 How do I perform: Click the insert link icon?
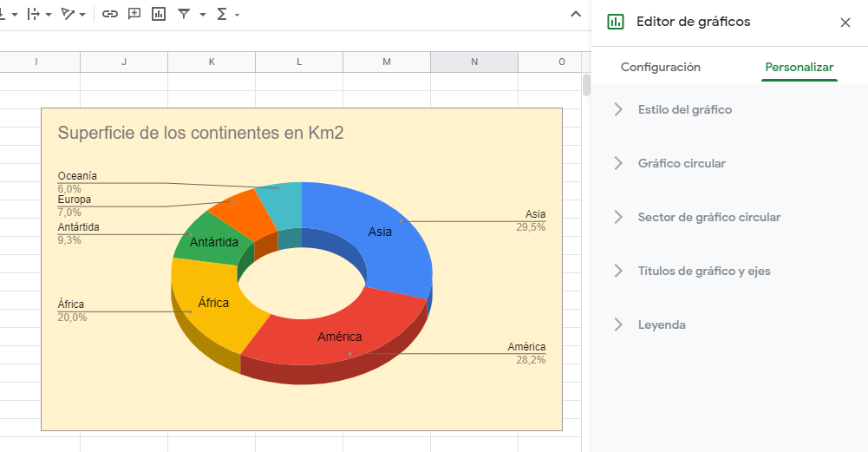110,14
